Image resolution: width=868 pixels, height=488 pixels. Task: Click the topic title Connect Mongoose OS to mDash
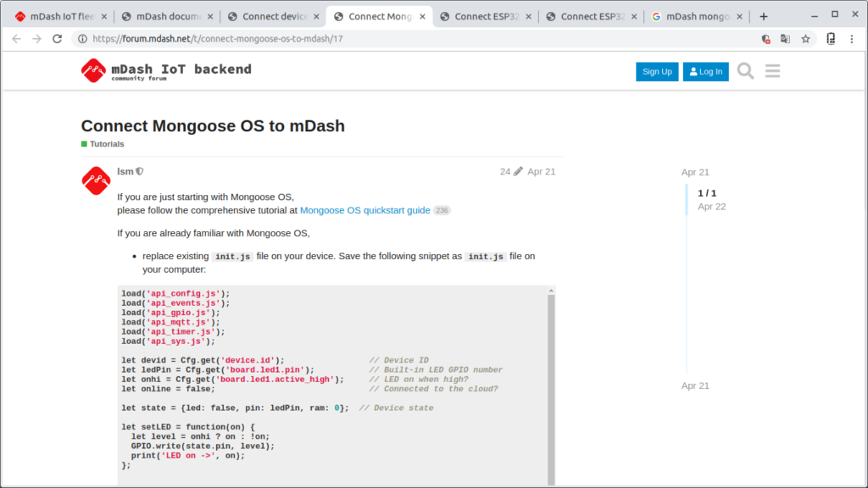[213, 126]
